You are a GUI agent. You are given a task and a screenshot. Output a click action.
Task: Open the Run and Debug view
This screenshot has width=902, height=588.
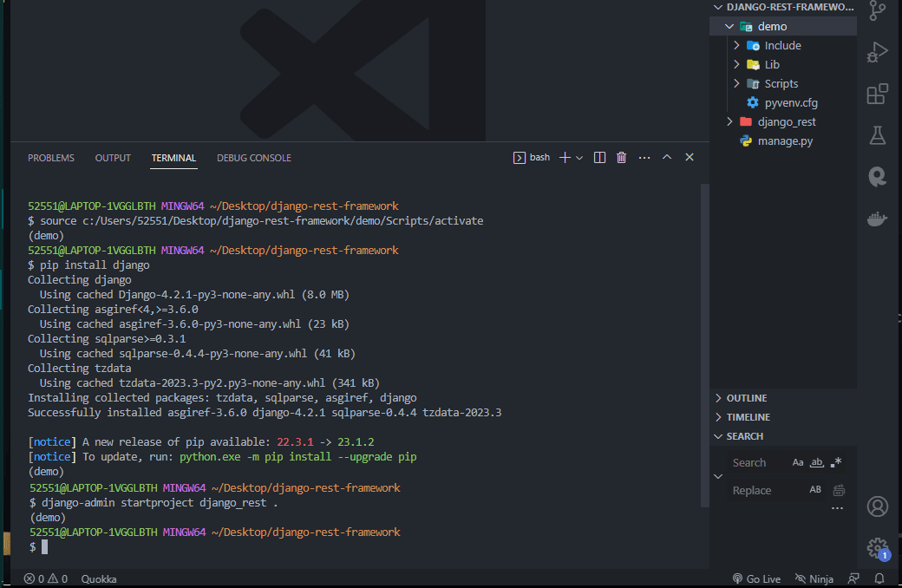click(877, 52)
